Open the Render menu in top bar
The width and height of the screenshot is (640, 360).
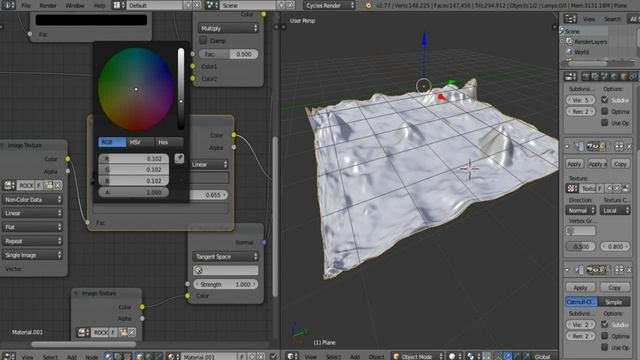tap(48, 6)
